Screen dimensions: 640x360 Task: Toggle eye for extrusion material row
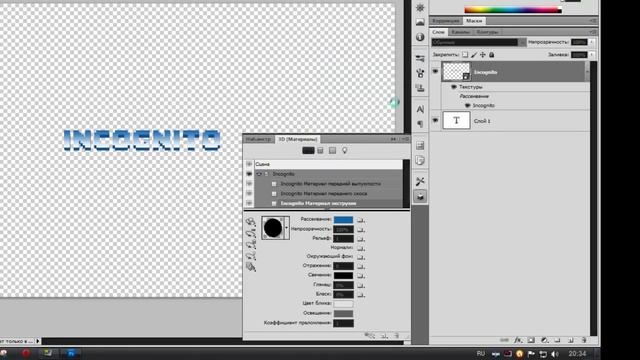click(x=249, y=203)
